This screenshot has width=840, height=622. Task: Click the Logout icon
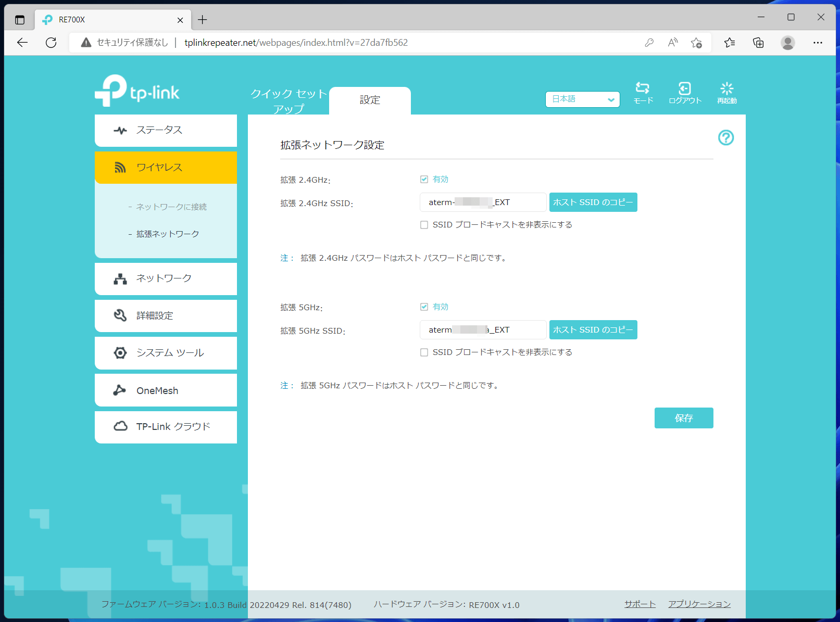point(685,93)
